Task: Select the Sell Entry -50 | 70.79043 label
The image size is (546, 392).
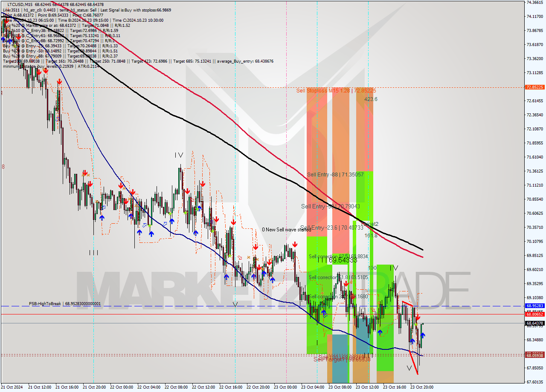Action: pos(331,206)
